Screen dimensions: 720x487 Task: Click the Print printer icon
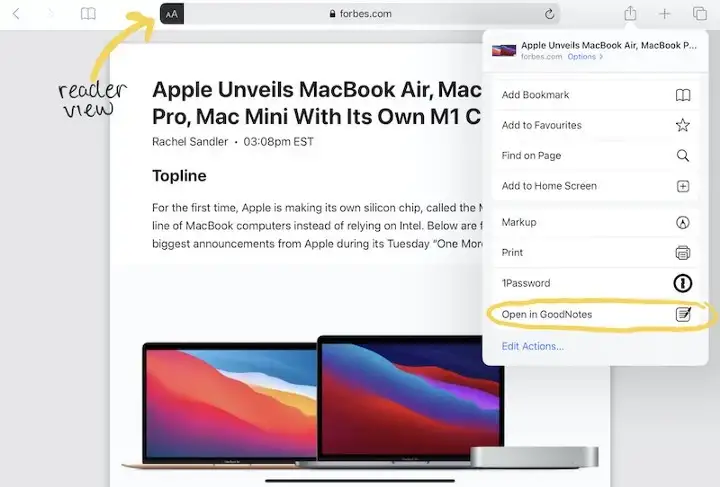683,253
